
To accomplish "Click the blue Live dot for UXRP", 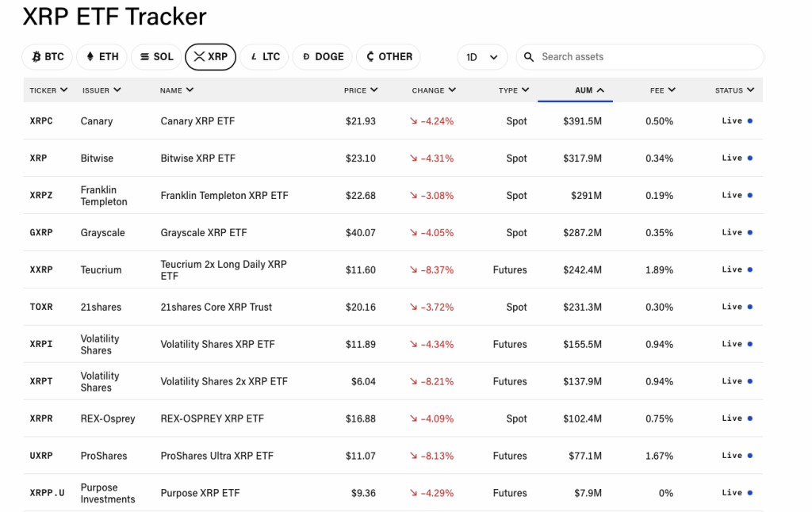I will [749, 456].
